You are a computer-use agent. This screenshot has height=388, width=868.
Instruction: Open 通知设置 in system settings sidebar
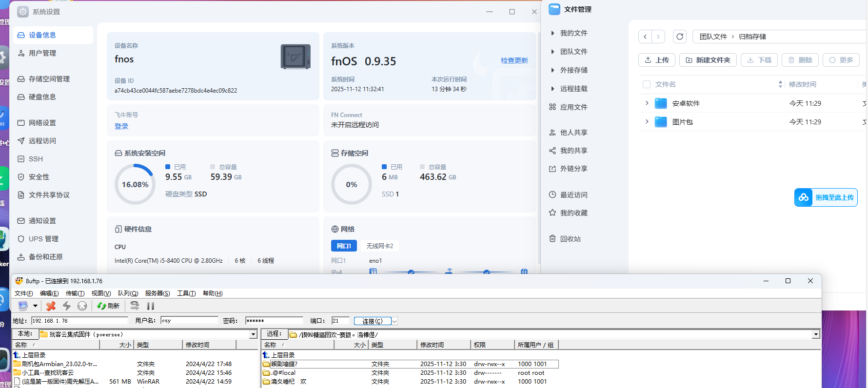pos(53,221)
